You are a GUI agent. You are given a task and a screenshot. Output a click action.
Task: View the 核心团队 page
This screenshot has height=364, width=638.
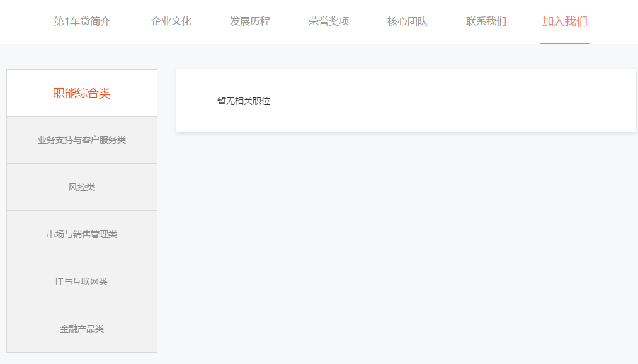(407, 21)
